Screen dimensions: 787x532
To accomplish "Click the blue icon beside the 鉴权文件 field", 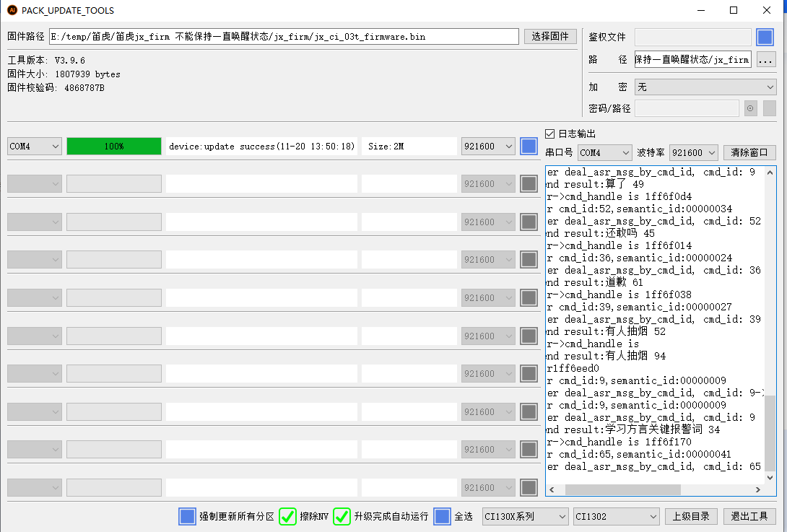I will pos(765,37).
